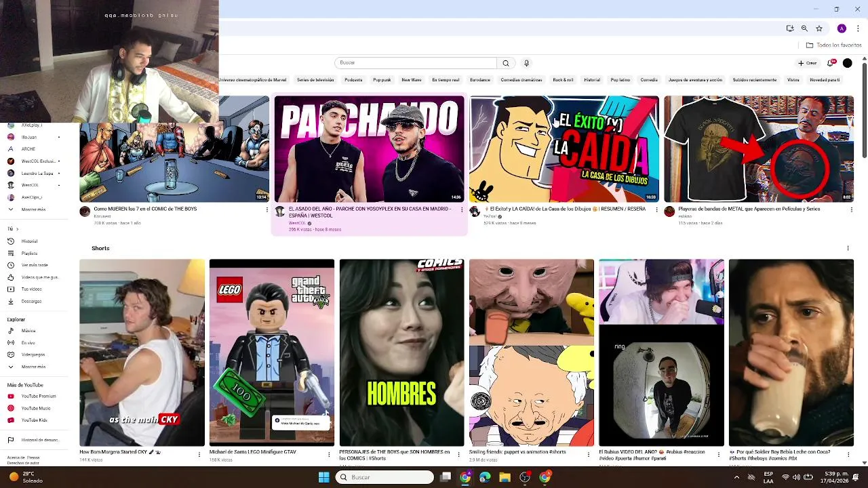The image size is (868, 488).
Task: Open Microsoft Edge from taskbar
Action: tap(485, 477)
